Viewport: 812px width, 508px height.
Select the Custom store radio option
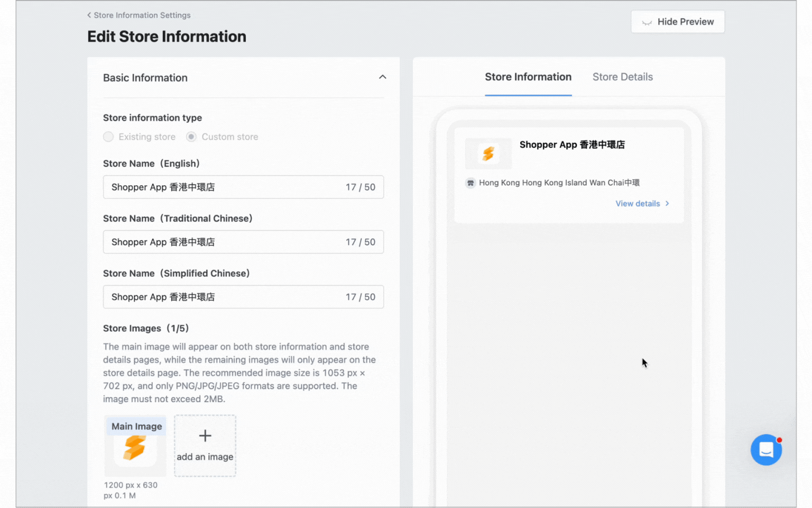click(191, 137)
